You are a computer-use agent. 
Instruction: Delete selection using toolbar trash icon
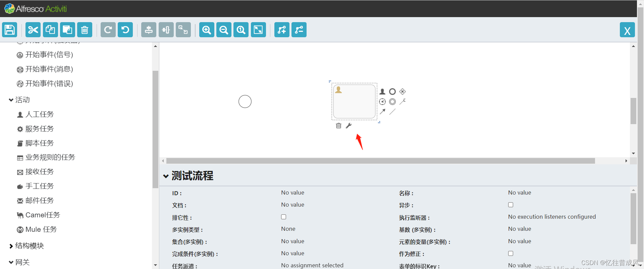(85, 30)
